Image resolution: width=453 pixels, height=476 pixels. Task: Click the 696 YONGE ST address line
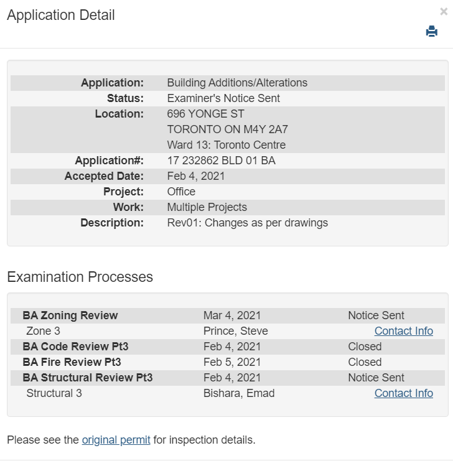(x=205, y=114)
